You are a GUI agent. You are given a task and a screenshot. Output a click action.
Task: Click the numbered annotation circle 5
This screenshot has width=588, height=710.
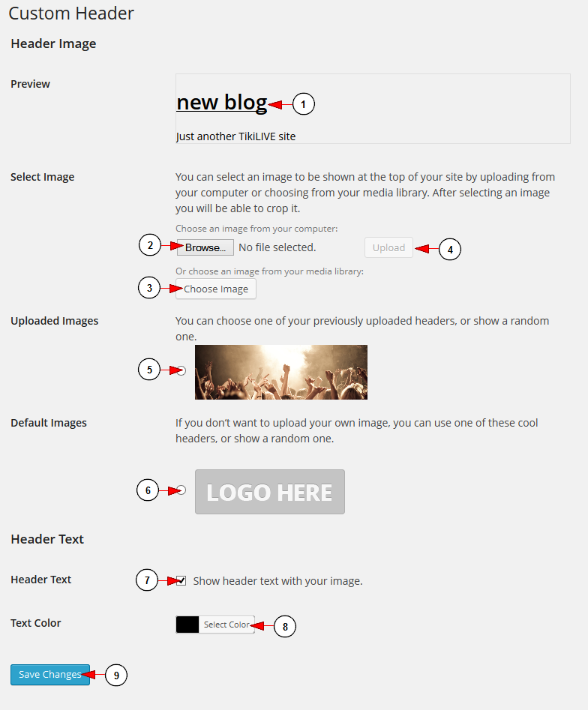pos(149,370)
